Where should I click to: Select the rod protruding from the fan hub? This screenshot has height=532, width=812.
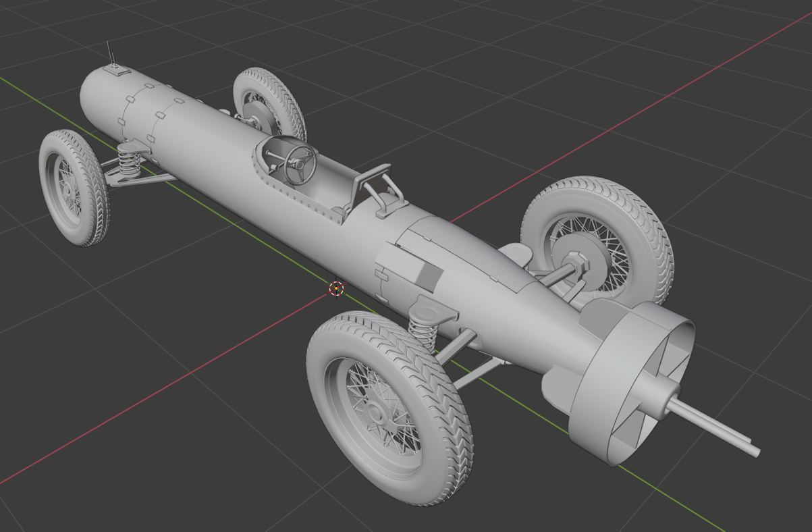tap(714, 425)
